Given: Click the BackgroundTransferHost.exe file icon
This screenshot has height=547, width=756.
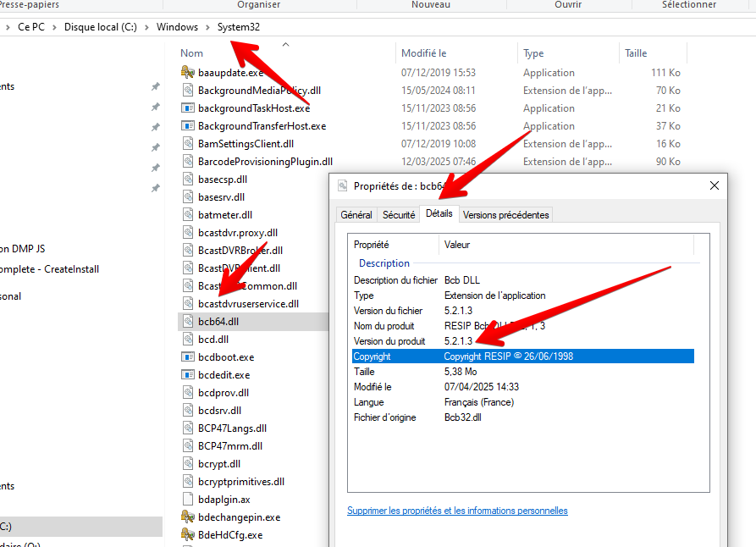Looking at the screenshot, I should 188,126.
